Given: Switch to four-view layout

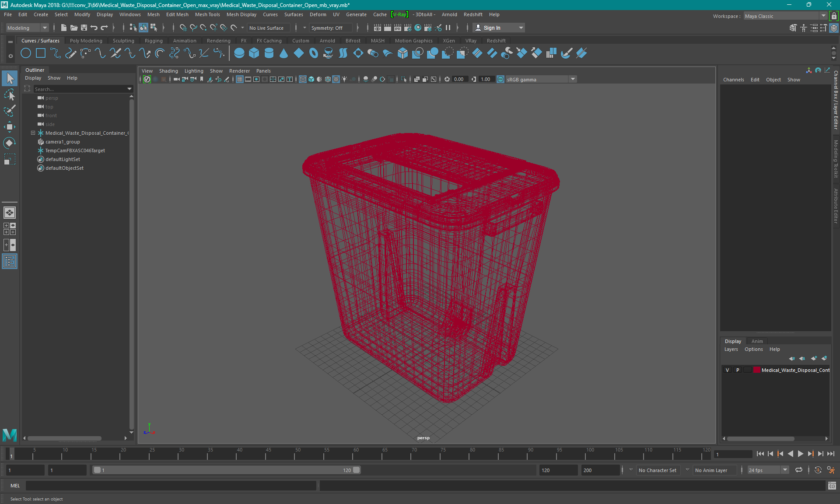Looking at the screenshot, I should click(10, 229).
